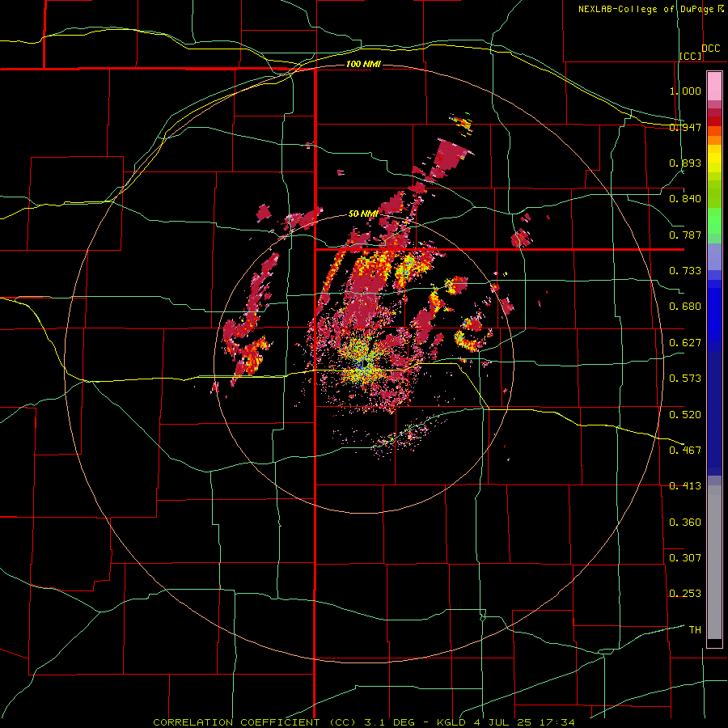Click the 0.893 scale label

685,163
